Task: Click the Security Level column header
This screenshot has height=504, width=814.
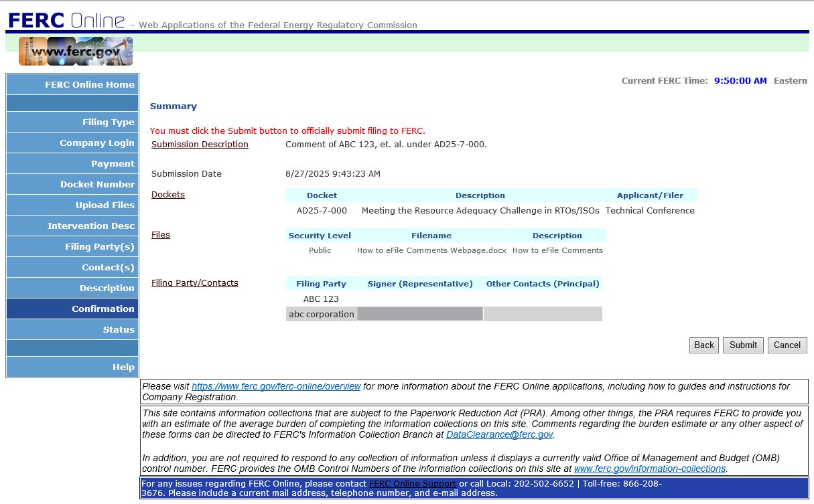Action: click(x=320, y=236)
